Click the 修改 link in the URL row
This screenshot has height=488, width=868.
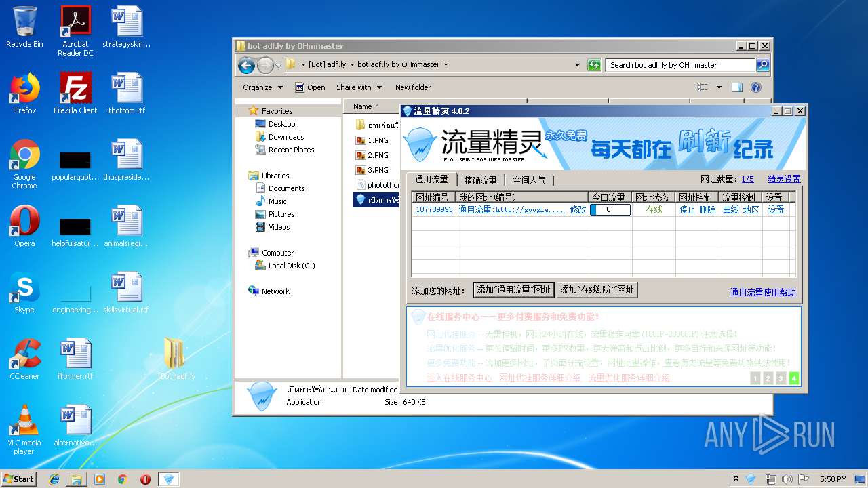point(578,209)
